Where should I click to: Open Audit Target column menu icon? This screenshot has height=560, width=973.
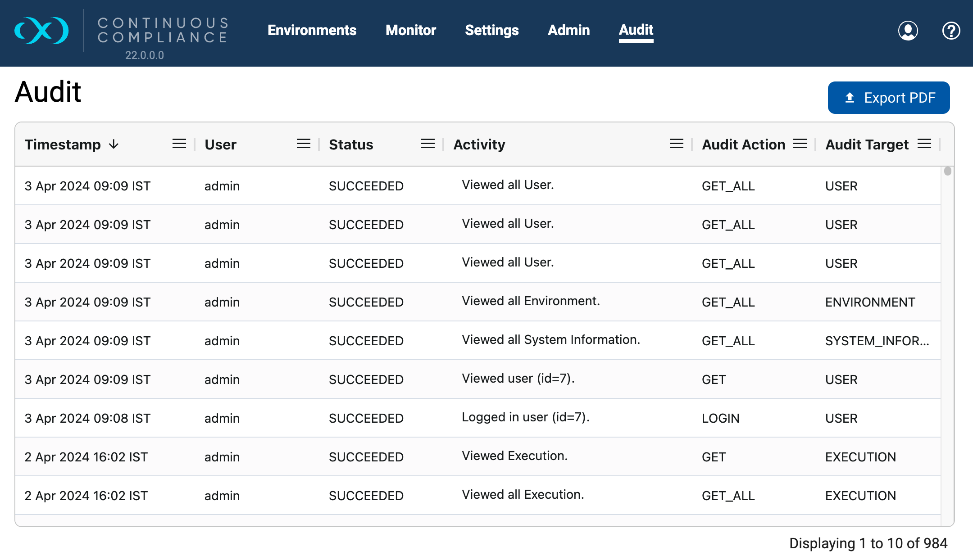924,144
